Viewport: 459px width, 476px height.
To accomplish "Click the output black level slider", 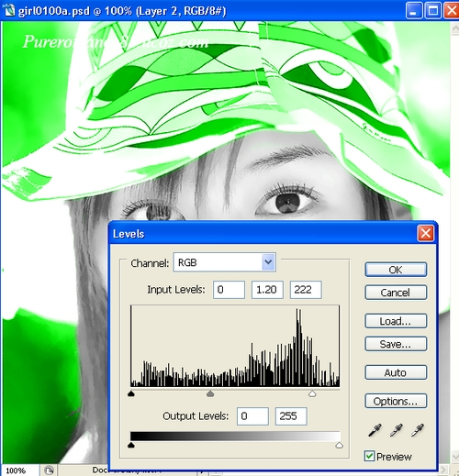I will click(x=131, y=445).
